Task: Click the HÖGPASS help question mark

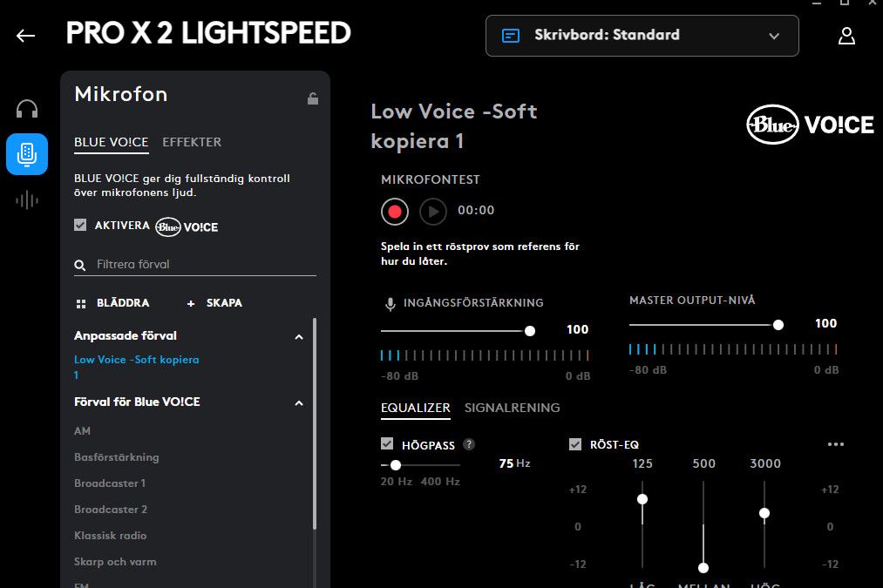Action: click(469, 444)
